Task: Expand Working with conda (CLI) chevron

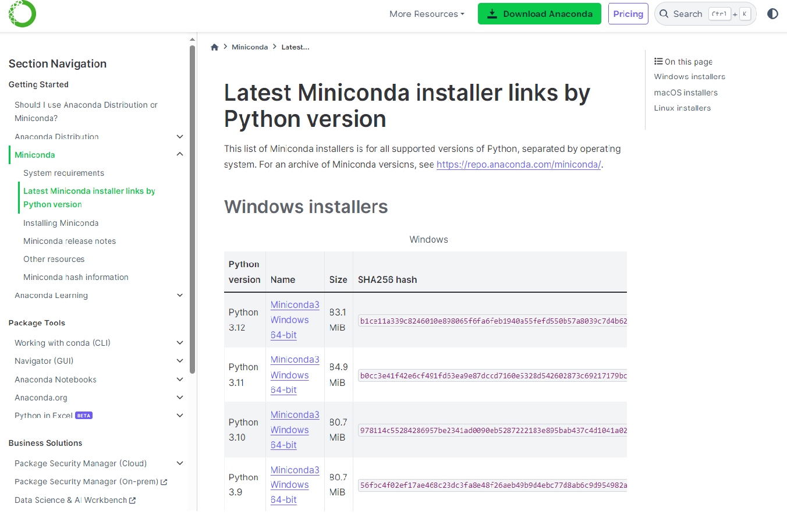Action: pyautogui.click(x=180, y=343)
